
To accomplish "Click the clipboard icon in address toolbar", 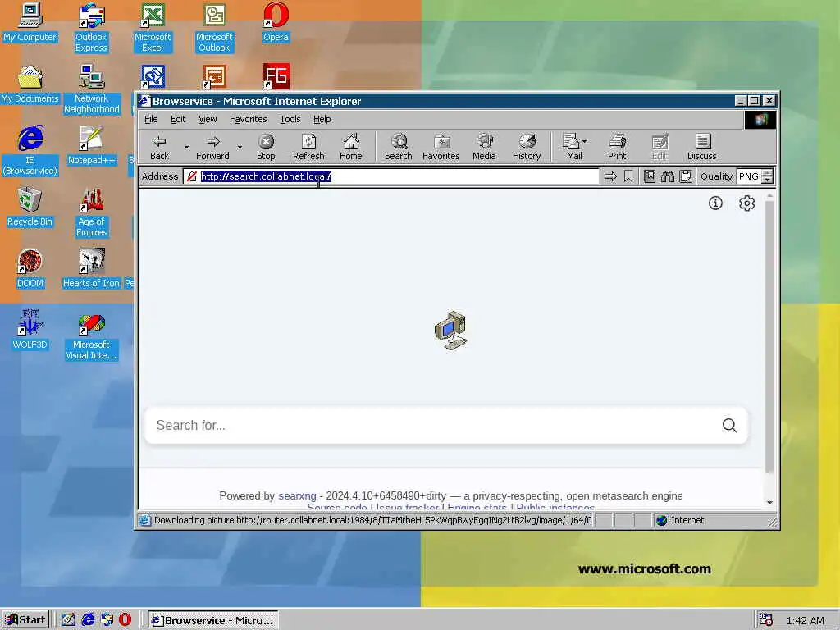I will coord(686,176).
